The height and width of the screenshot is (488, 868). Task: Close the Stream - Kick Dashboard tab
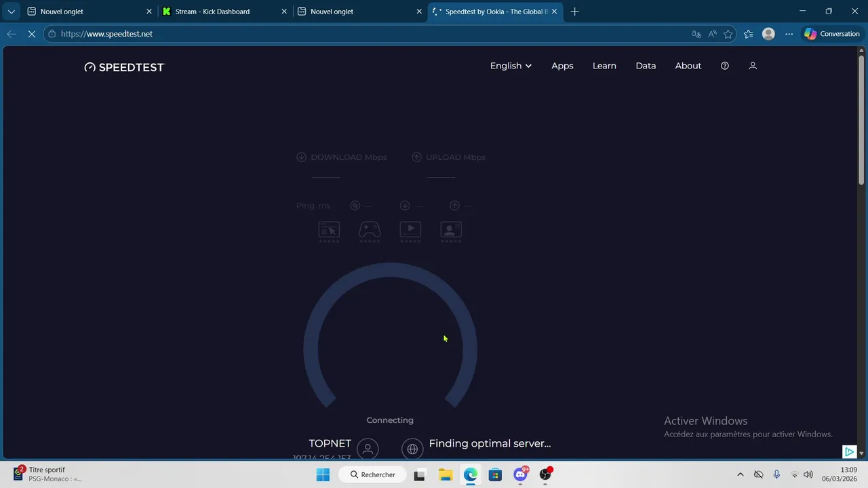click(284, 12)
